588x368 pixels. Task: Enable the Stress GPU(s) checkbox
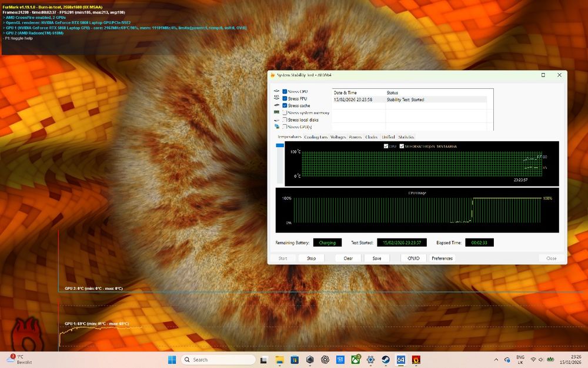point(285,127)
